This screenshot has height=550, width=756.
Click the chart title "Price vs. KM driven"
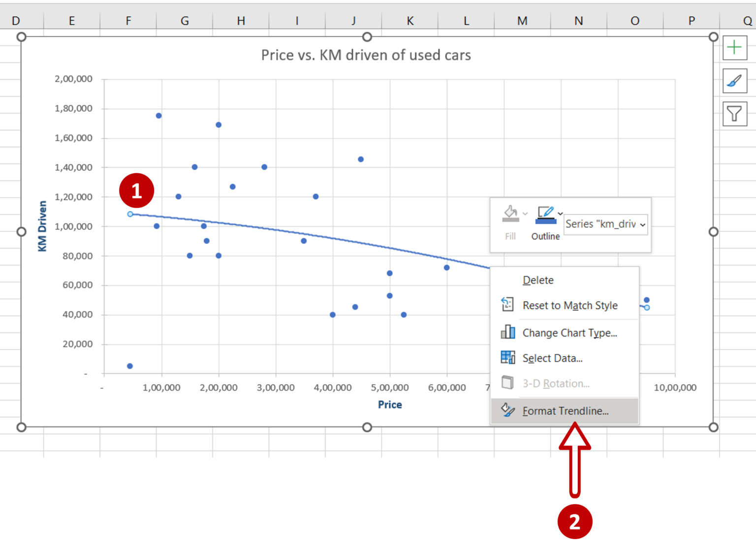coord(366,55)
